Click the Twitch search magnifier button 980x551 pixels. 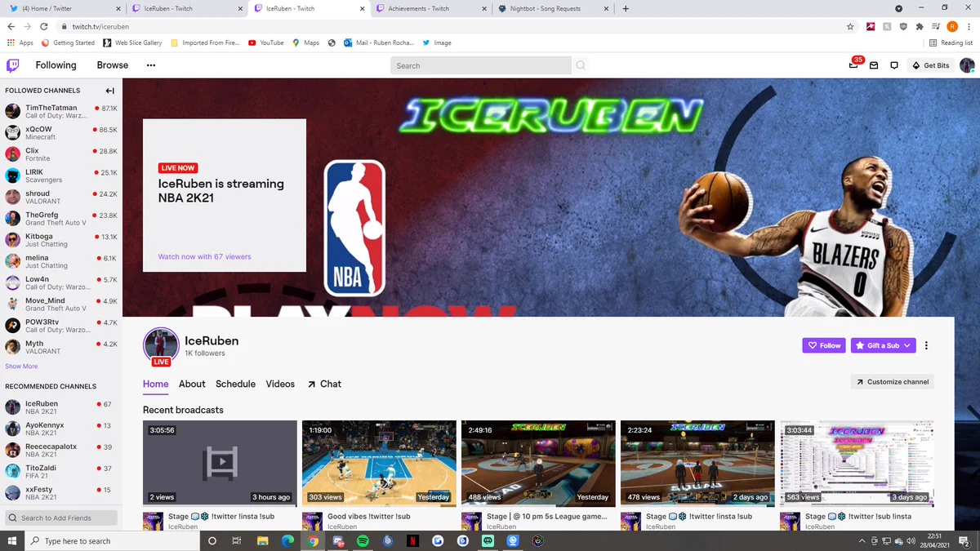pyautogui.click(x=581, y=65)
